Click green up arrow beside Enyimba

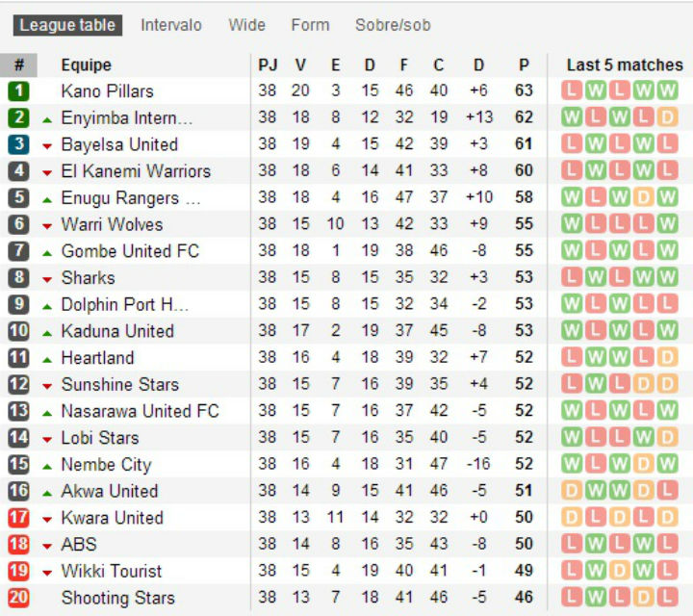tap(47, 119)
